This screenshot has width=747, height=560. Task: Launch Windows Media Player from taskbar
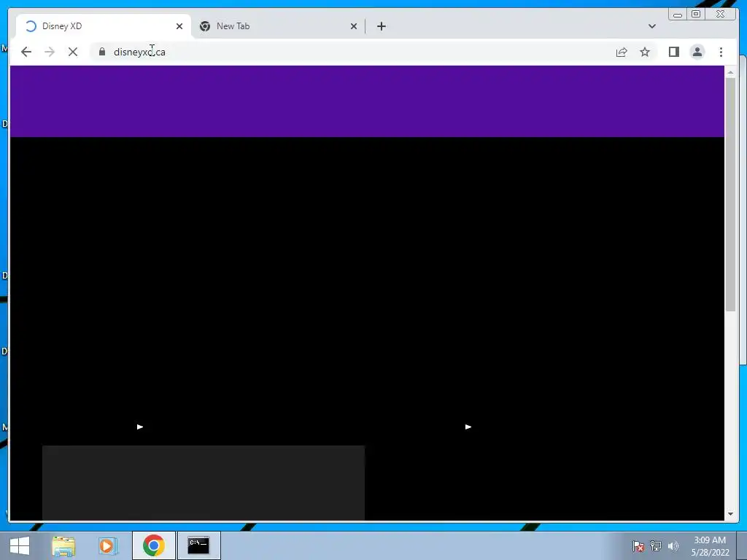(x=108, y=545)
